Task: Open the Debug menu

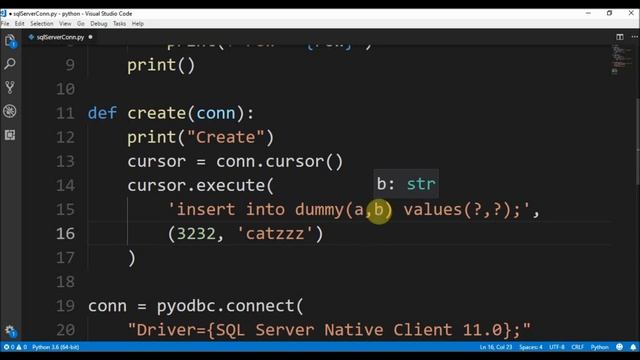Action: point(98,24)
